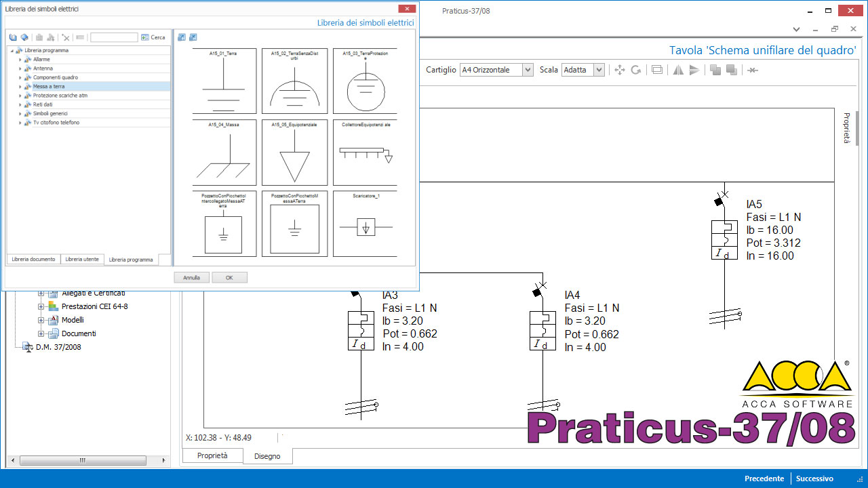Choose the A15_01_Terra symbol thumbnail
868x488 pixels.
pyautogui.click(x=224, y=81)
